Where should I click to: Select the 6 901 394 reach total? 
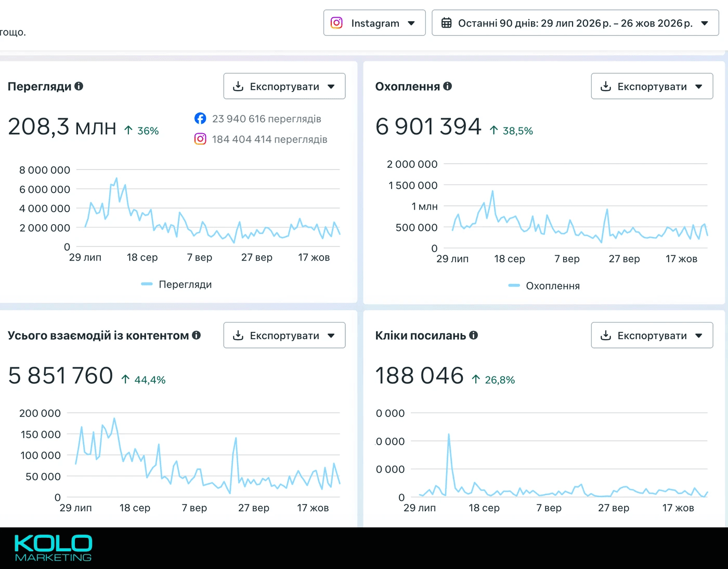pos(428,126)
